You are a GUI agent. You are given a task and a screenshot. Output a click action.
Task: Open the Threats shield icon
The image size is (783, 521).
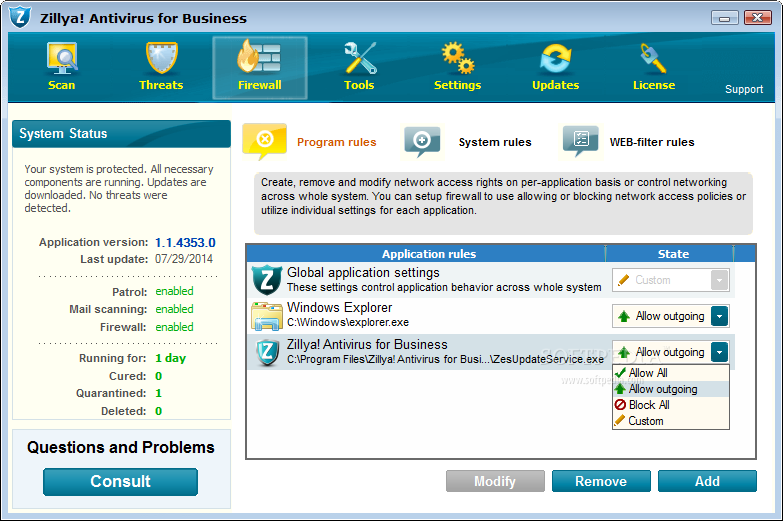161,58
